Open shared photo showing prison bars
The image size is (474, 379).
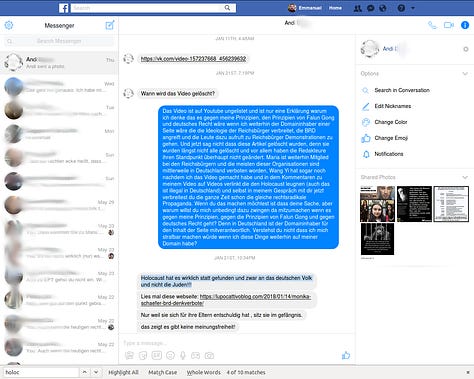click(377, 239)
